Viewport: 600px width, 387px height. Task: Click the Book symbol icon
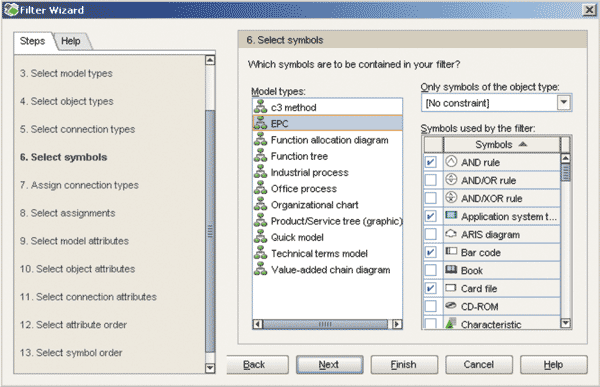(x=452, y=269)
